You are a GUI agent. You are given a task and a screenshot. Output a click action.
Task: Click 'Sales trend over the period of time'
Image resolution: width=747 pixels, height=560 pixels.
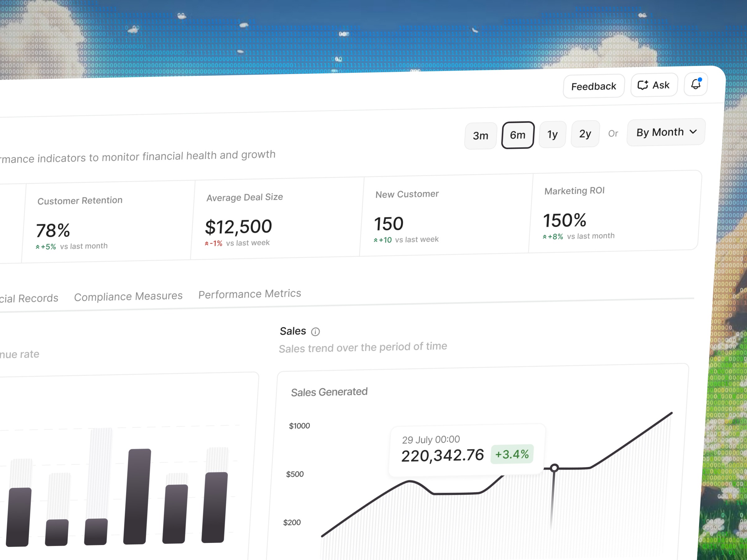pyautogui.click(x=363, y=347)
